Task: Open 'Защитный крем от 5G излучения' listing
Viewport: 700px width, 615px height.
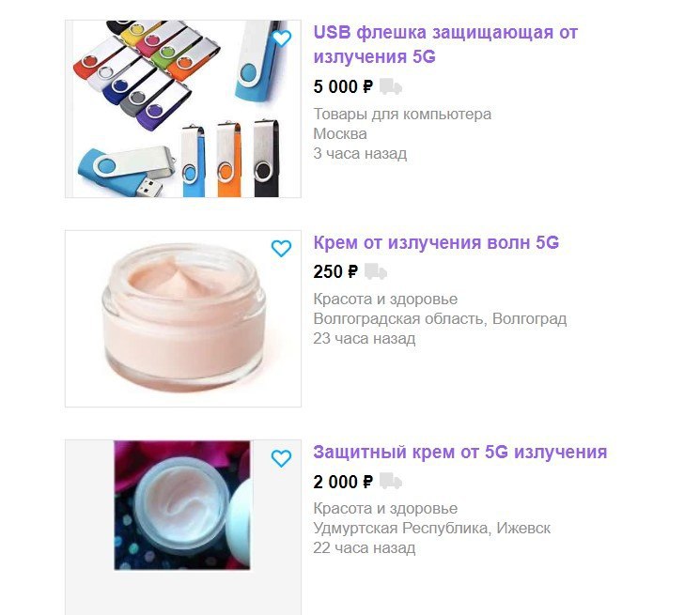Action: click(x=459, y=452)
